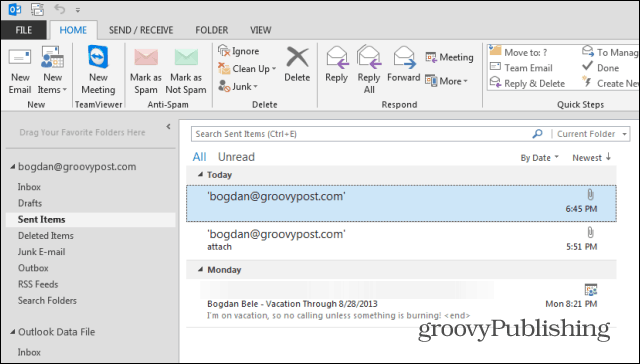The image size is (640, 364).
Task: Switch to the HOME tab
Action: pos(73,30)
